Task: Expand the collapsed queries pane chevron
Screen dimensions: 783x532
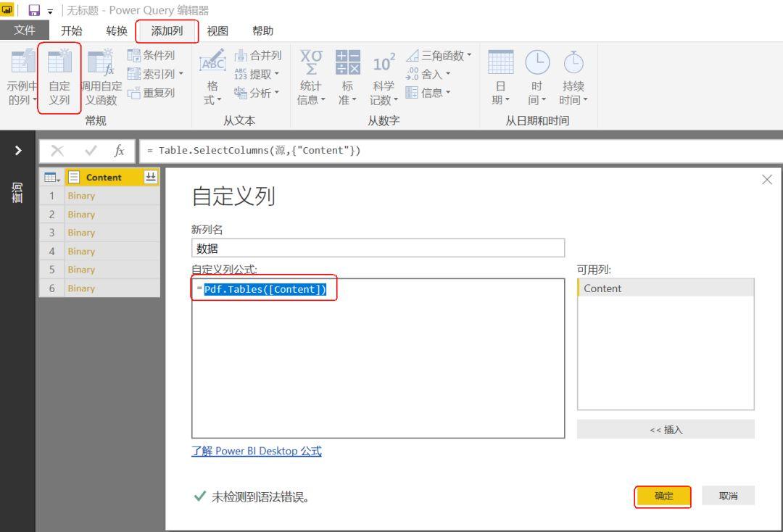Action: coord(18,150)
